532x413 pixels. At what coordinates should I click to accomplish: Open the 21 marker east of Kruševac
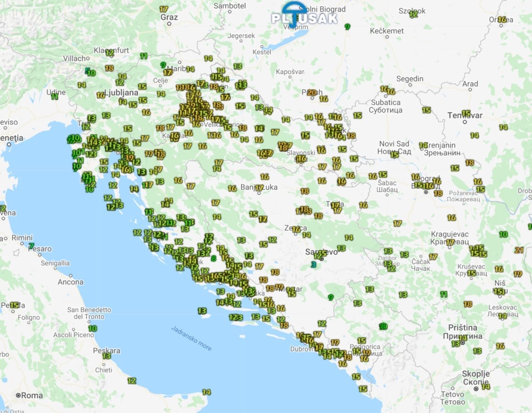519,250
